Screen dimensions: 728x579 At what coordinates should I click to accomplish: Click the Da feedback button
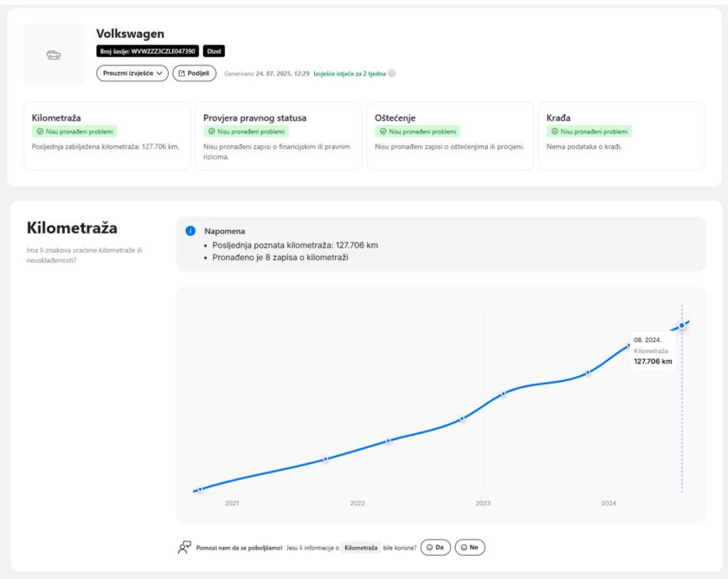point(435,547)
